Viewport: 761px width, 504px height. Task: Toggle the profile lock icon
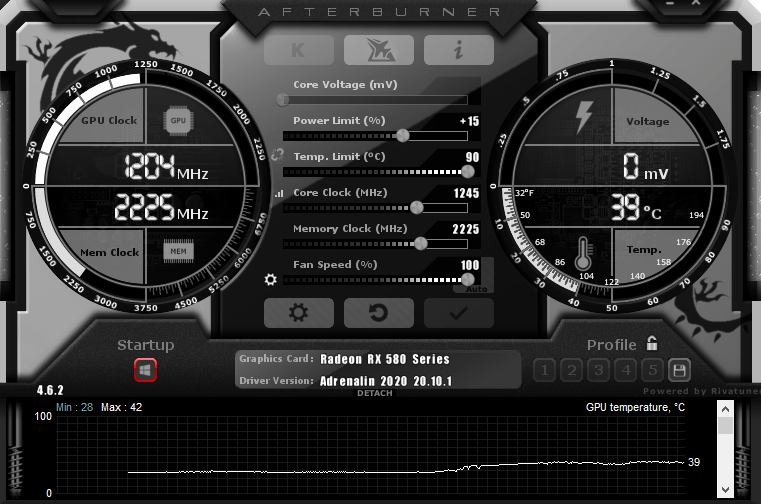[x=652, y=343]
